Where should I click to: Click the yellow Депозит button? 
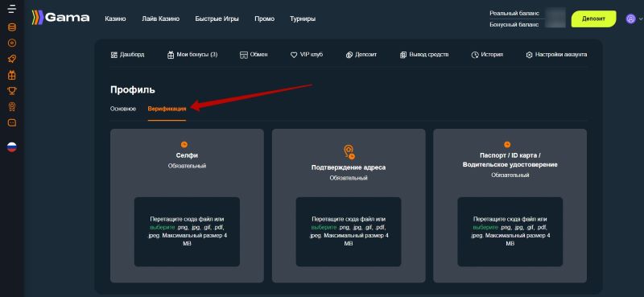(593, 19)
